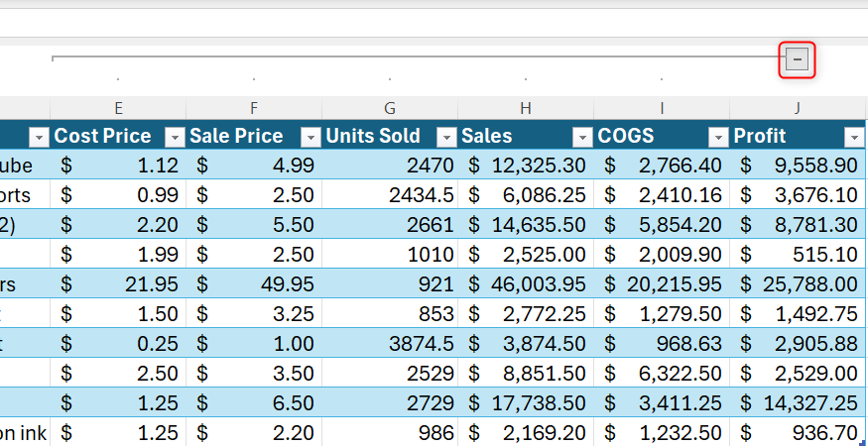
Task: Select the Units Sold header cell
Action: click(390, 136)
